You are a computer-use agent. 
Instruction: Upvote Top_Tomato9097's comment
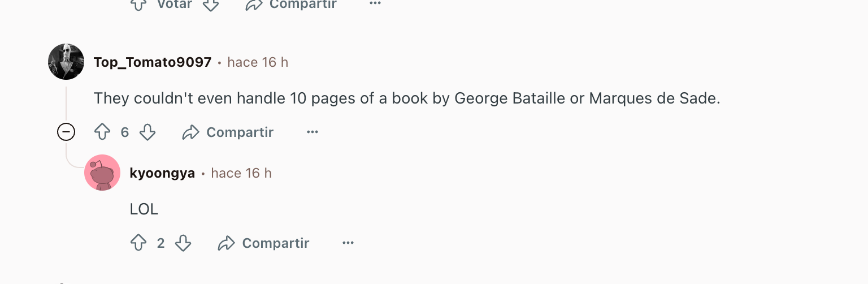coord(102,132)
